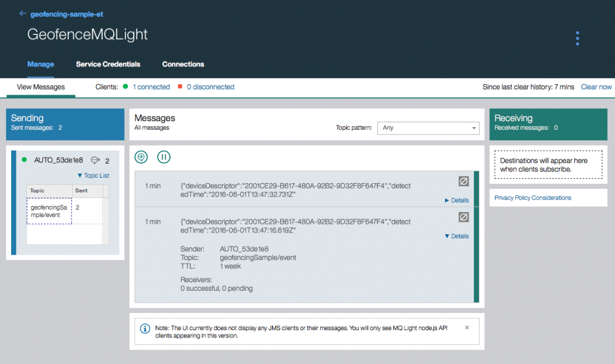
Task: Click the 1 connected clients link
Action: 153,87
